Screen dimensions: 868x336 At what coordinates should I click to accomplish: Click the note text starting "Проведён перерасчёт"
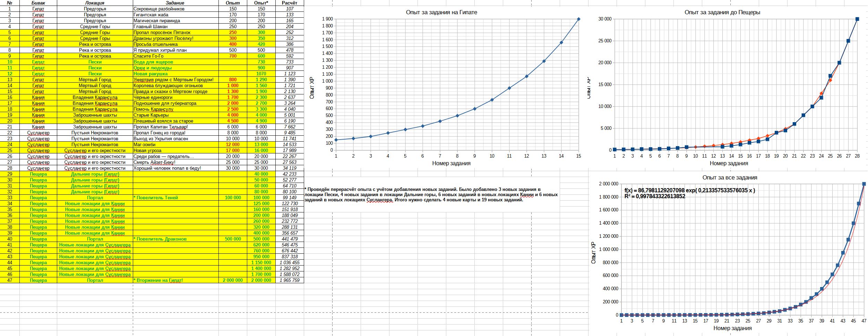[431, 194]
